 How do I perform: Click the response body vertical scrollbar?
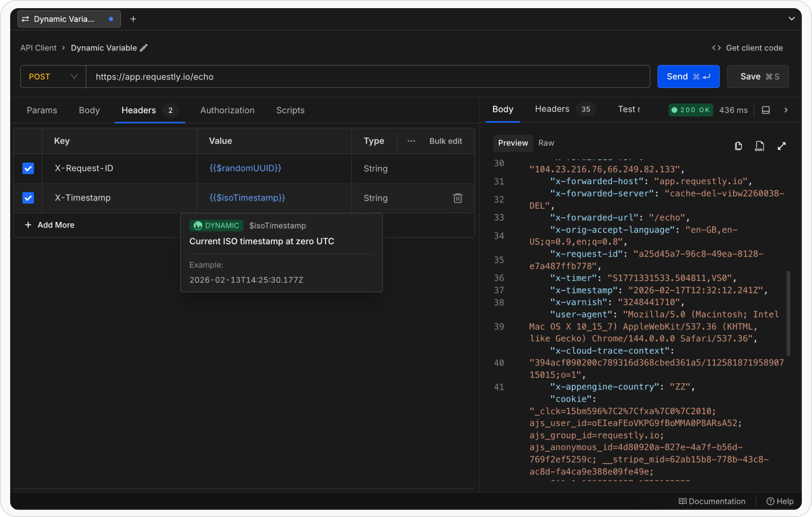[788, 313]
